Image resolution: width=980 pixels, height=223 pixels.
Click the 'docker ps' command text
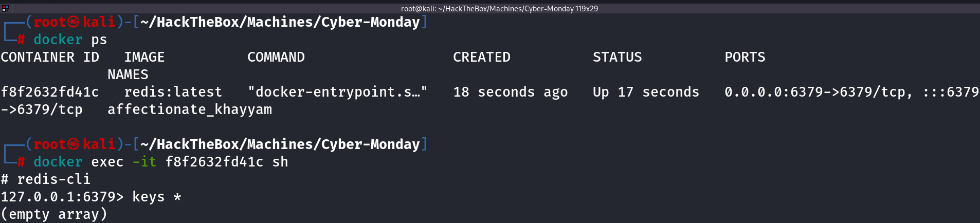(x=70, y=40)
